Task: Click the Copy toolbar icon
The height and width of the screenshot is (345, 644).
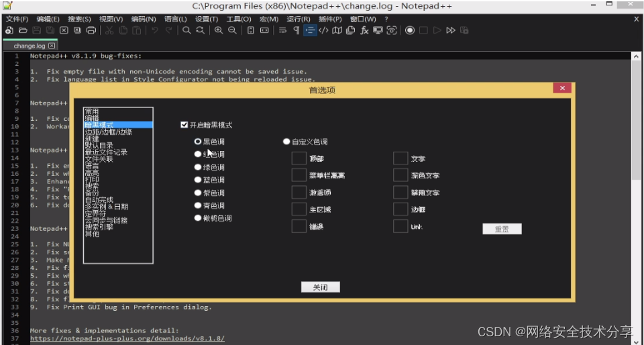Action: (123, 30)
